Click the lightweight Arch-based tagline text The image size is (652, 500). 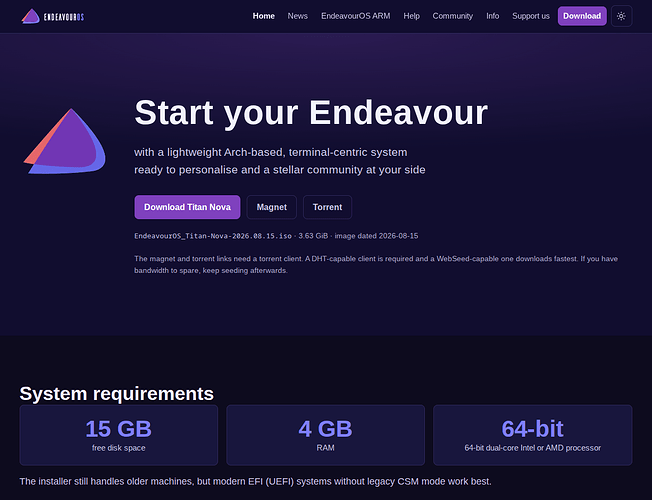click(x=279, y=161)
